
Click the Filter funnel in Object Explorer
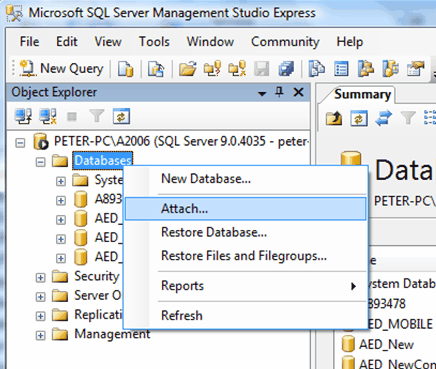[x=96, y=117]
